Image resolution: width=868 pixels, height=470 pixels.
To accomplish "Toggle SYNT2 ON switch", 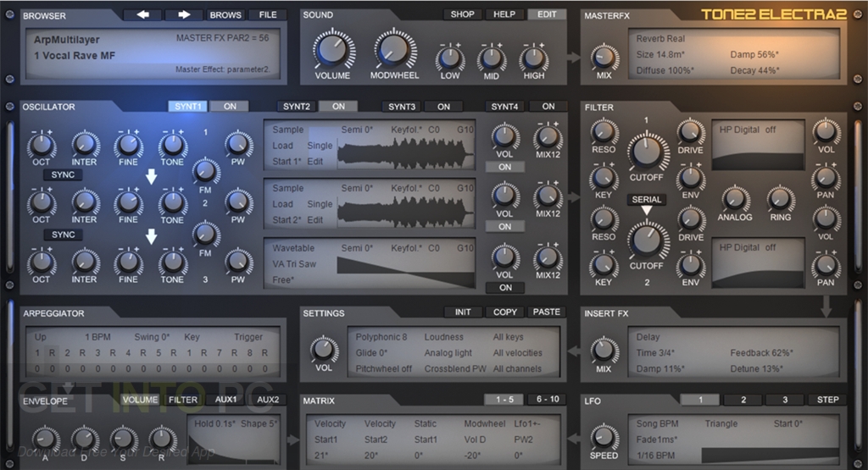I will (x=338, y=106).
